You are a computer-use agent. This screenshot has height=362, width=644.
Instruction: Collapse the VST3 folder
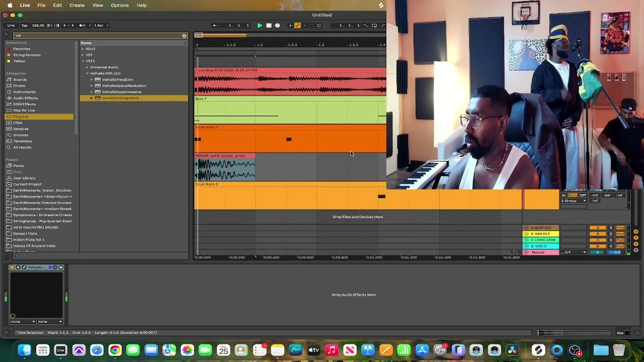click(x=83, y=61)
